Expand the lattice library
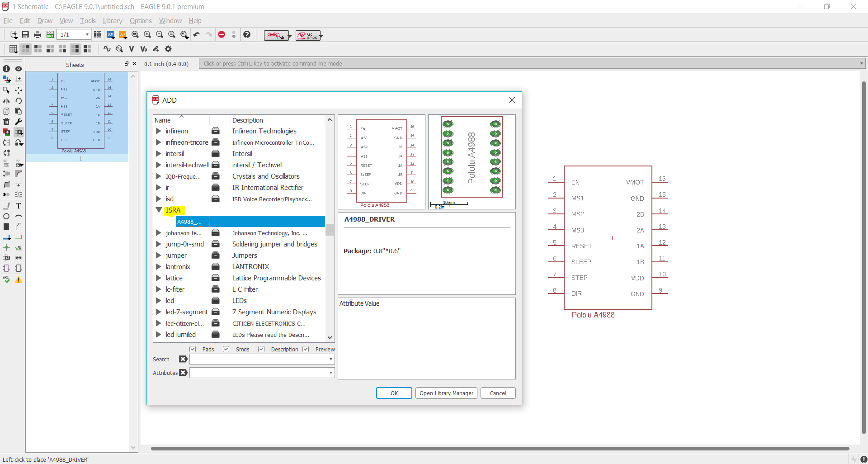The height and width of the screenshot is (464, 868). 159,278
